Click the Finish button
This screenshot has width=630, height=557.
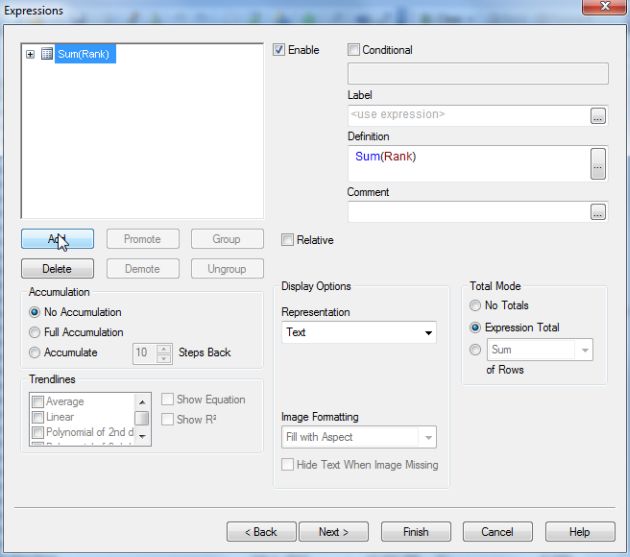click(416, 532)
